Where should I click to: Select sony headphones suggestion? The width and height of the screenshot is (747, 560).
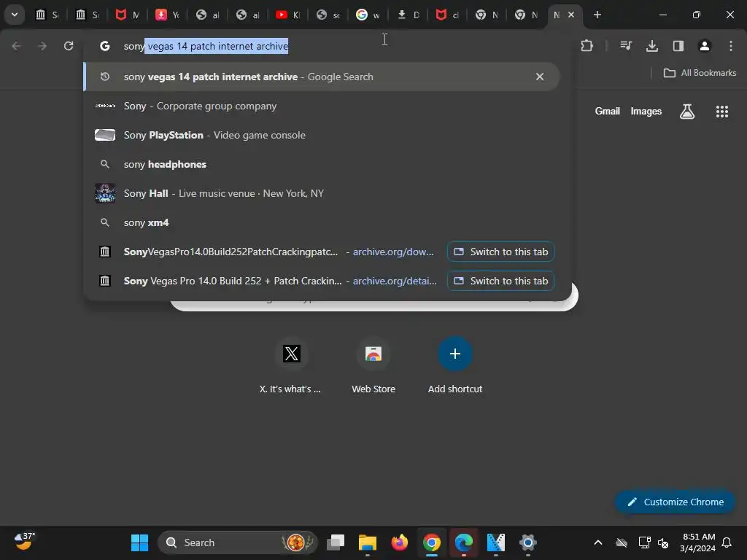point(322,164)
